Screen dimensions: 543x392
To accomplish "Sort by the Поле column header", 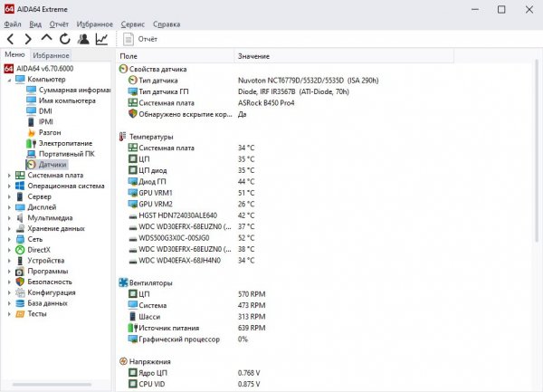I will pos(175,56).
